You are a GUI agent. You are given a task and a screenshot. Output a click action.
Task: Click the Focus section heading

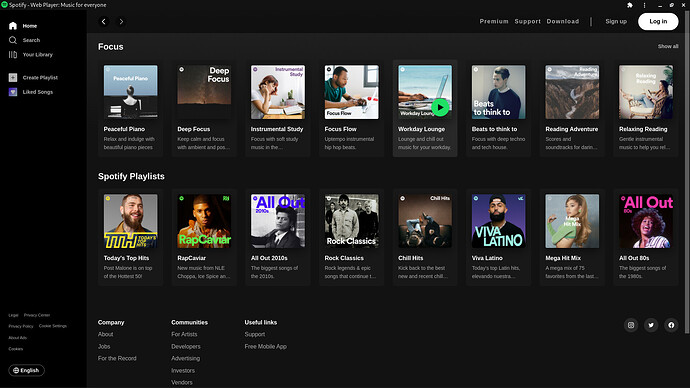[111, 47]
